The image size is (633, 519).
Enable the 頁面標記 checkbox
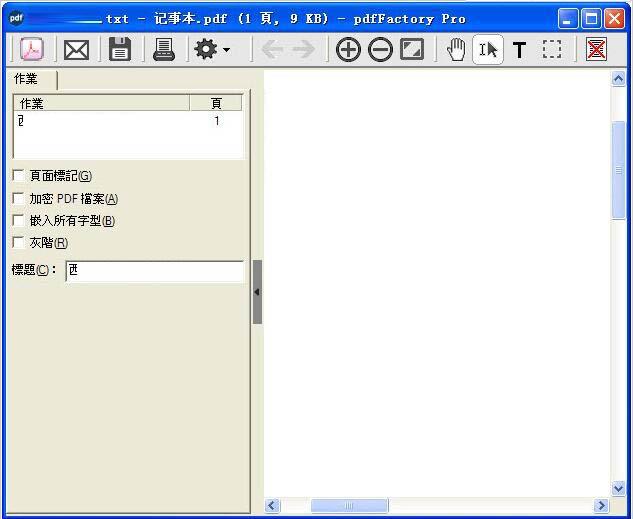click(19, 175)
